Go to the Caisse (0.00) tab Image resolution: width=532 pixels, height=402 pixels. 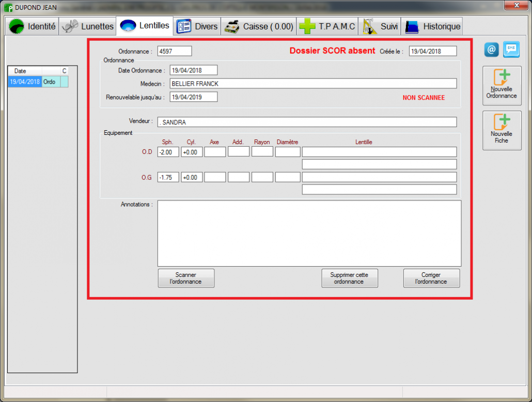(x=259, y=26)
